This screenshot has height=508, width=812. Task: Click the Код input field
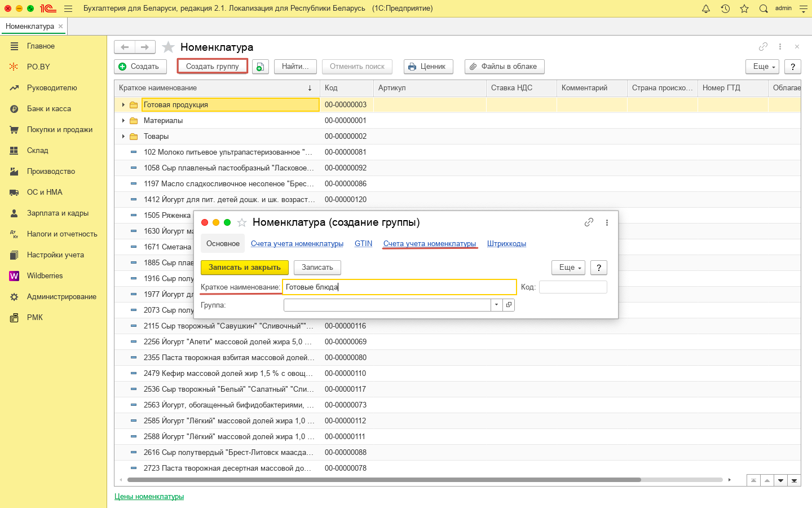pyautogui.click(x=573, y=287)
